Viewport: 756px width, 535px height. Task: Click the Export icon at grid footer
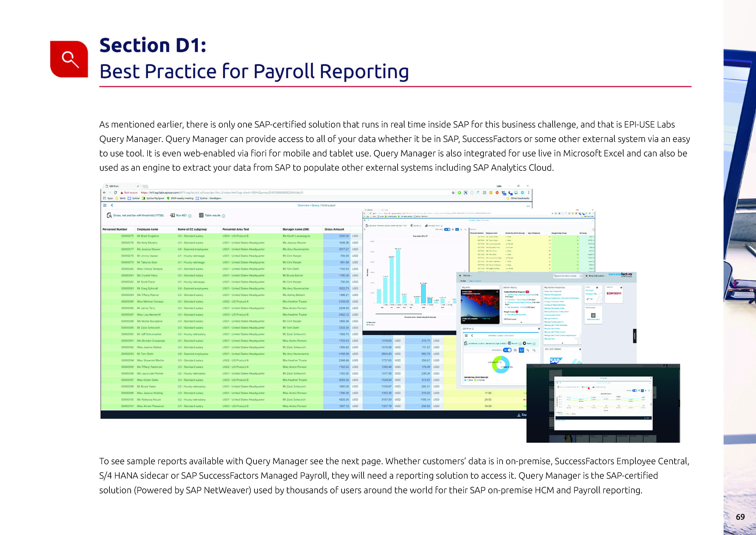pos(519,415)
